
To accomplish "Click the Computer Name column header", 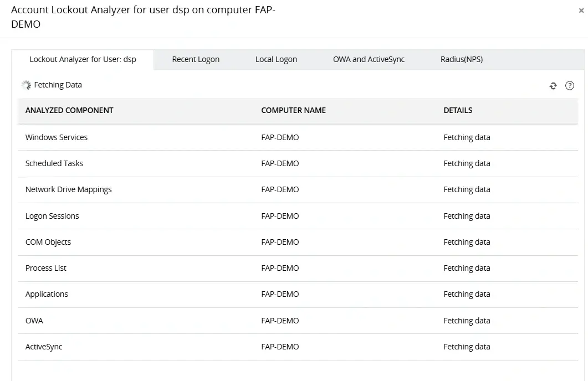I will (x=293, y=110).
